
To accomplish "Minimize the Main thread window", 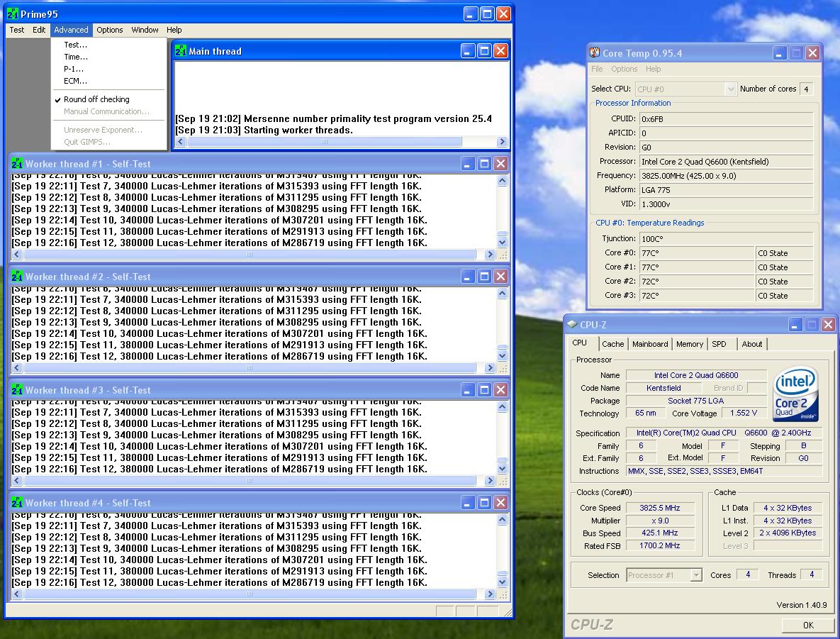I will point(468,51).
